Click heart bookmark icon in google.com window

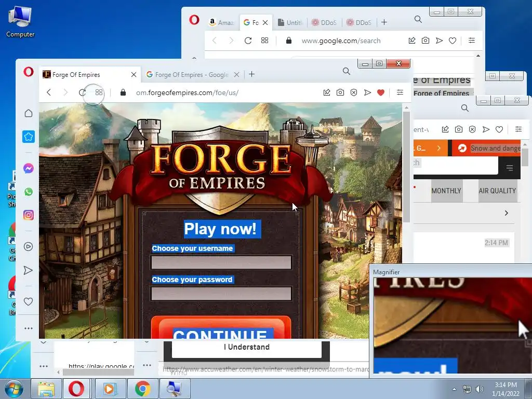tap(453, 41)
